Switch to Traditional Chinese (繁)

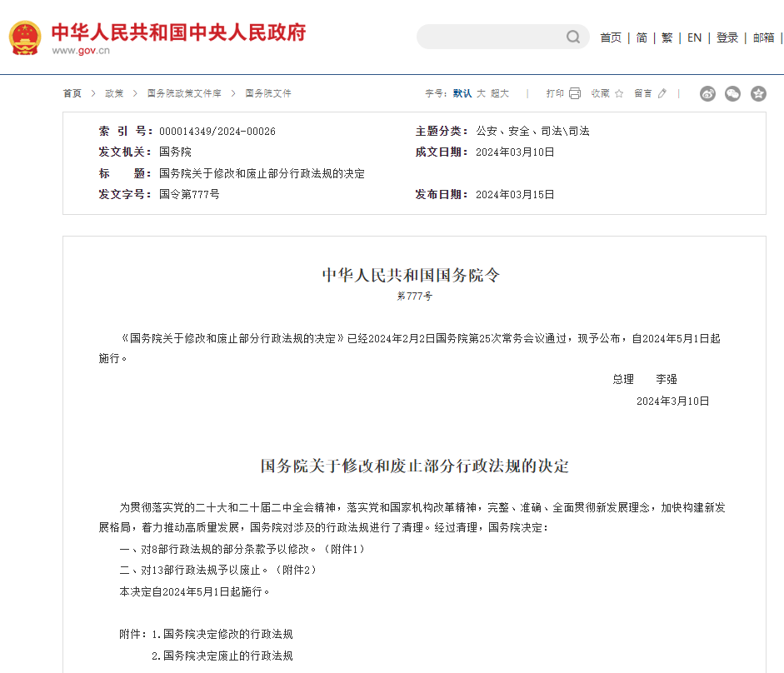coord(667,37)
